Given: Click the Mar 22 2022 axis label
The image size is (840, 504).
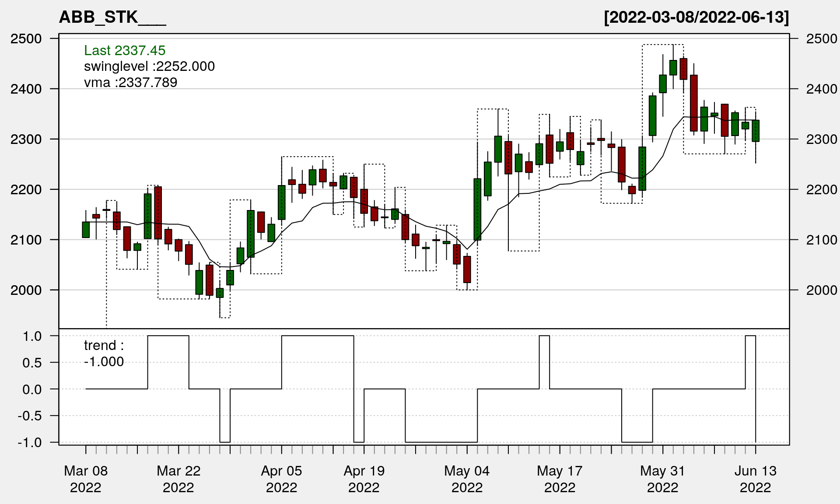Looking at the screenshot, I should tap(178, 479).
